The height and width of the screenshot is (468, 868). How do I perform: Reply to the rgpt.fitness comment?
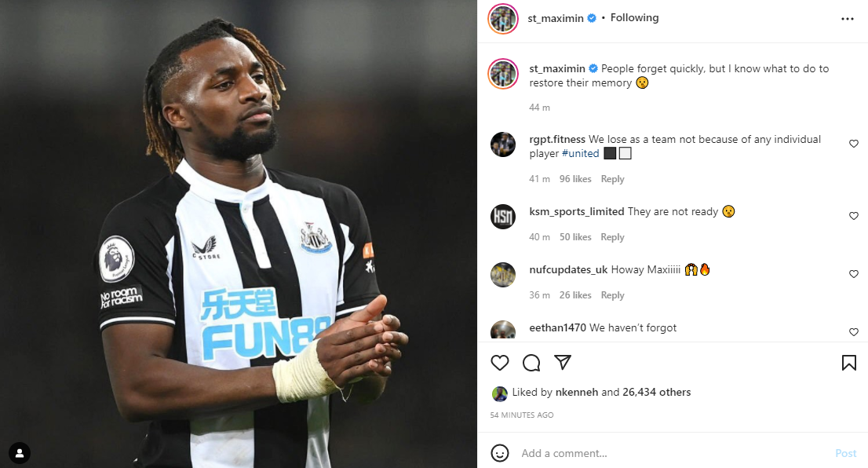(x=612, y=179)
